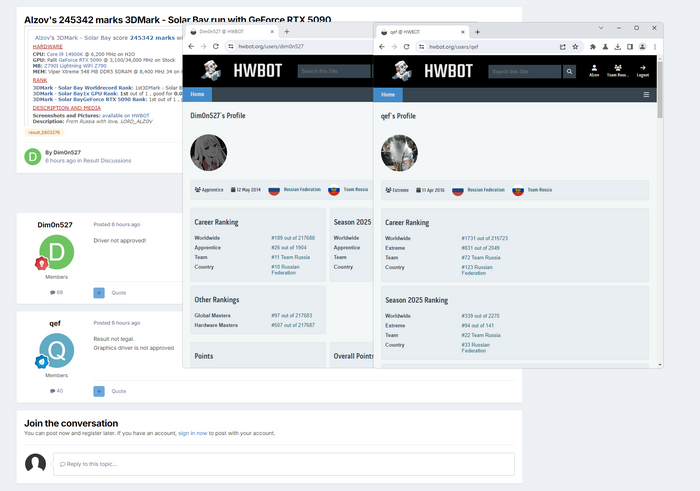
Task: Click the 'Reply to this topic' field
Action: coord(283,464)
